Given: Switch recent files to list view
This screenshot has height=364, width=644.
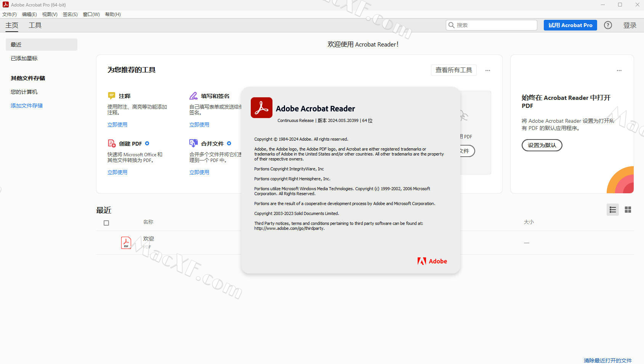Looking at the screenshot, I should coord(613,210).
